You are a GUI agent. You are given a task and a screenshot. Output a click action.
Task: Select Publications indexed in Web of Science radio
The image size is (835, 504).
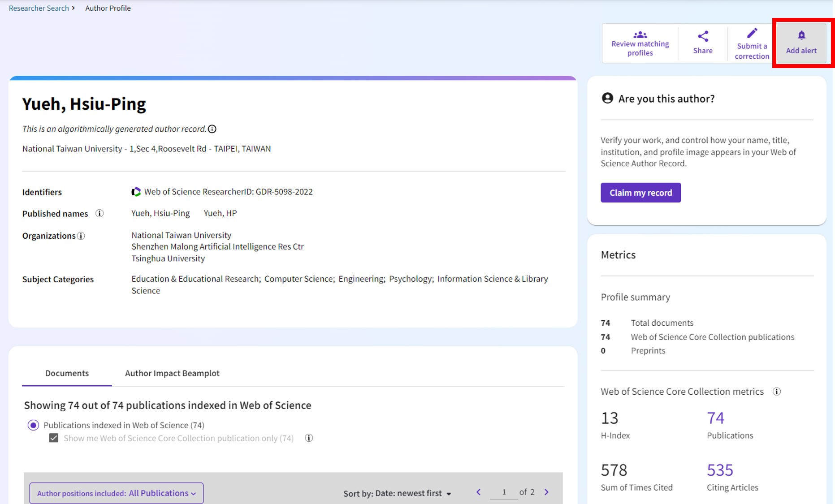[x=33, y=425]
